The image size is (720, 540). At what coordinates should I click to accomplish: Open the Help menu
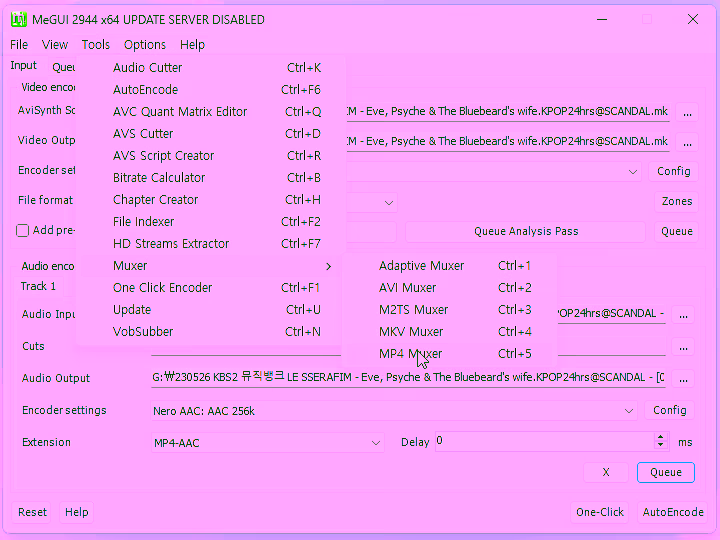pyautogui.click(x=192, y=45)
